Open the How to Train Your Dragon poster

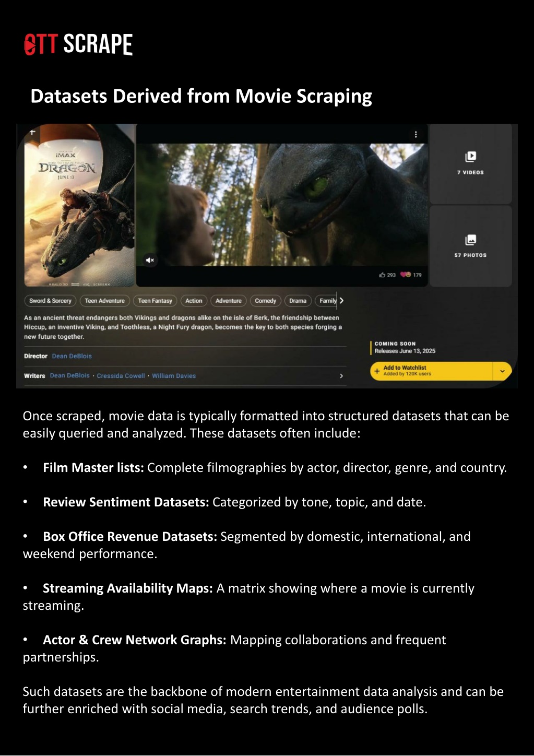[x=79, y=205]
